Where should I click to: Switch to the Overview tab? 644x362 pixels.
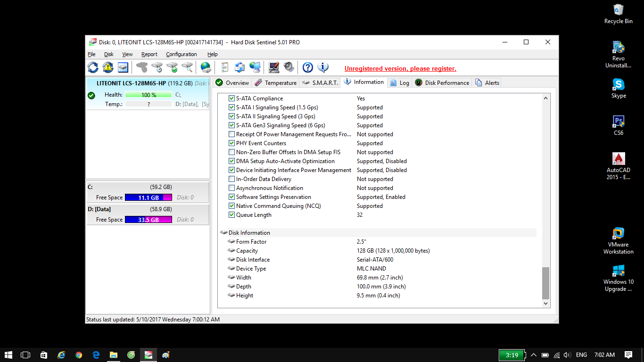tap(232, 83)
